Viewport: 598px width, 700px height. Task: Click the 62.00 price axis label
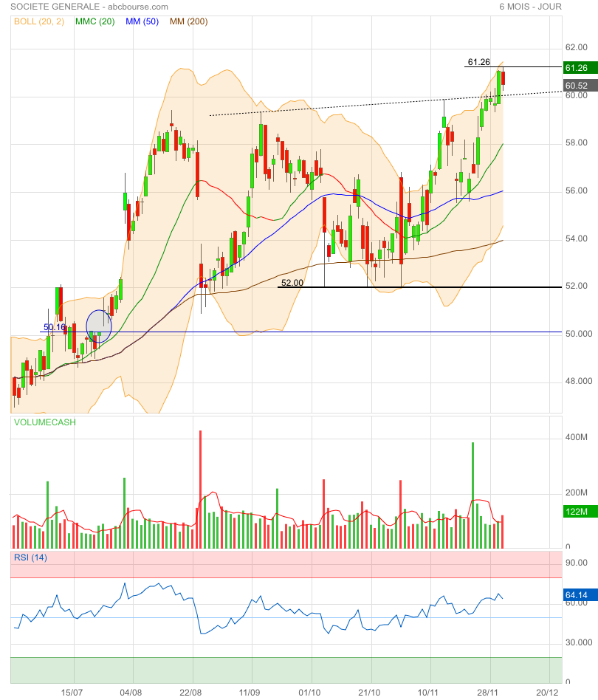click(576, 47)
